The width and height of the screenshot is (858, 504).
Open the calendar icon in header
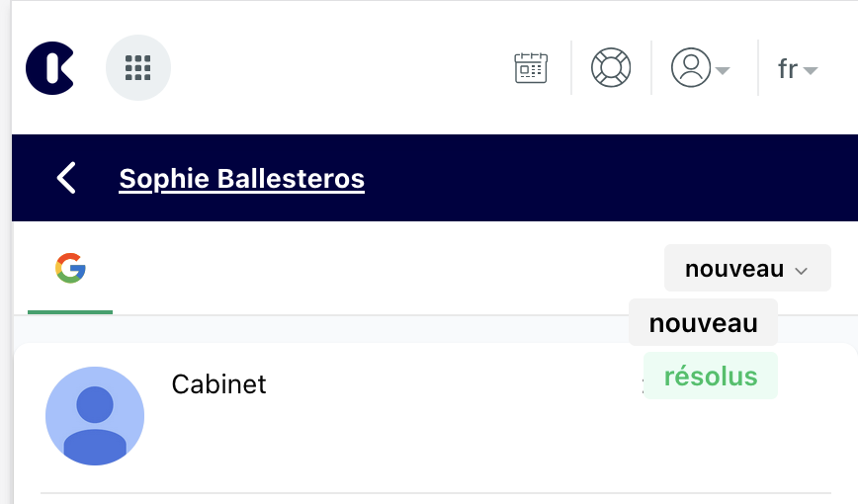(531, 68)
